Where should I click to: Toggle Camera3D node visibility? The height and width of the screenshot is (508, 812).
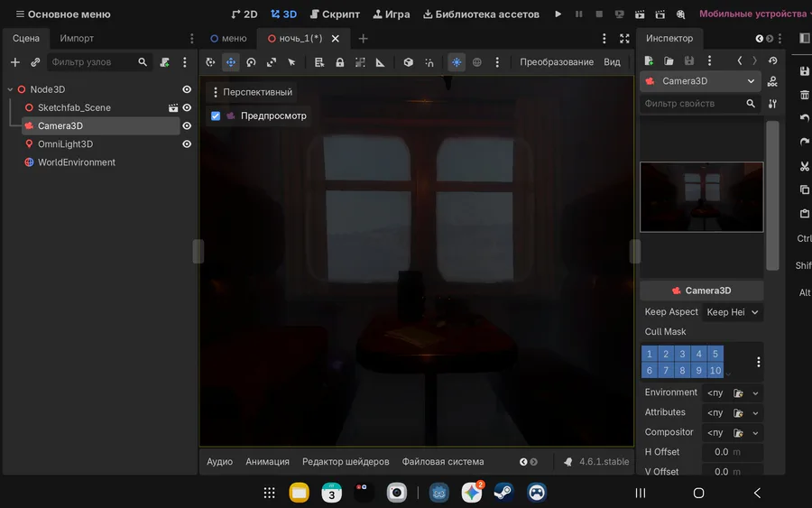coord(187,125)
